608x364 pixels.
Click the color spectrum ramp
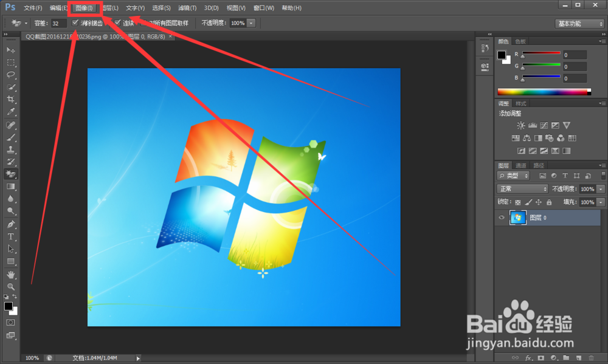544,92
